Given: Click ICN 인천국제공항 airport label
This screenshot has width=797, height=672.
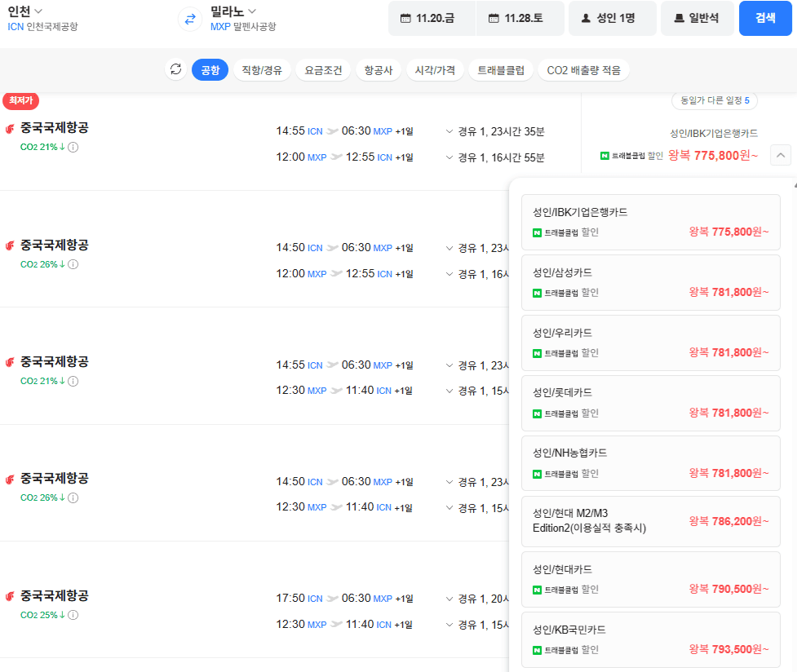Looking at the screenshot, I should (42, 26).
